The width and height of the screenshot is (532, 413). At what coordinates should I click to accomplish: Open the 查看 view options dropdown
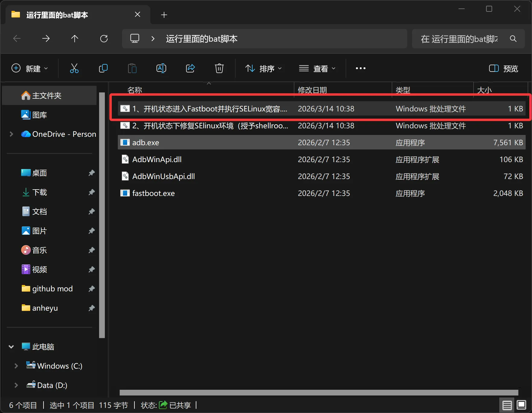[x=318, y=68]
